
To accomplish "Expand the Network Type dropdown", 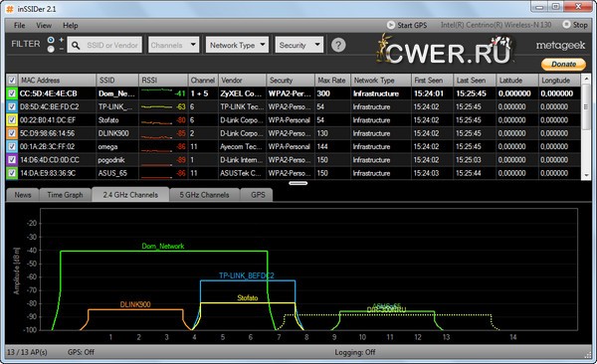I will (x=237, y=45).
